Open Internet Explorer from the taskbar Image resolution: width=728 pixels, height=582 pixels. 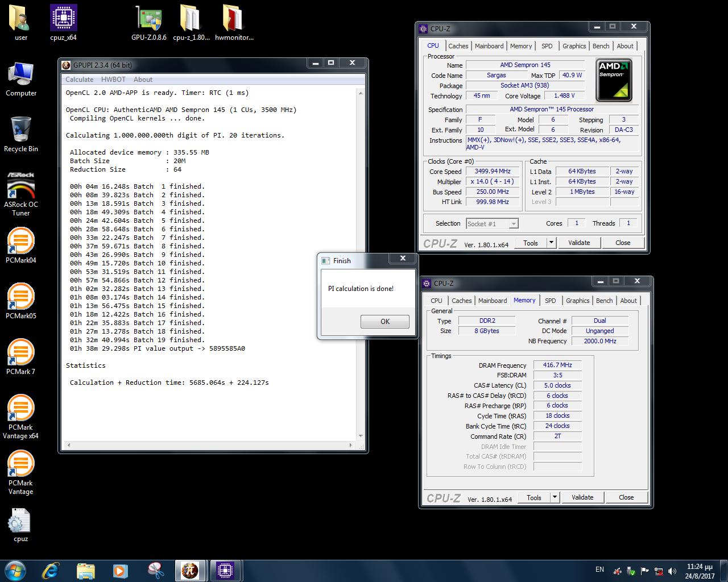click(x=51, y=570)
